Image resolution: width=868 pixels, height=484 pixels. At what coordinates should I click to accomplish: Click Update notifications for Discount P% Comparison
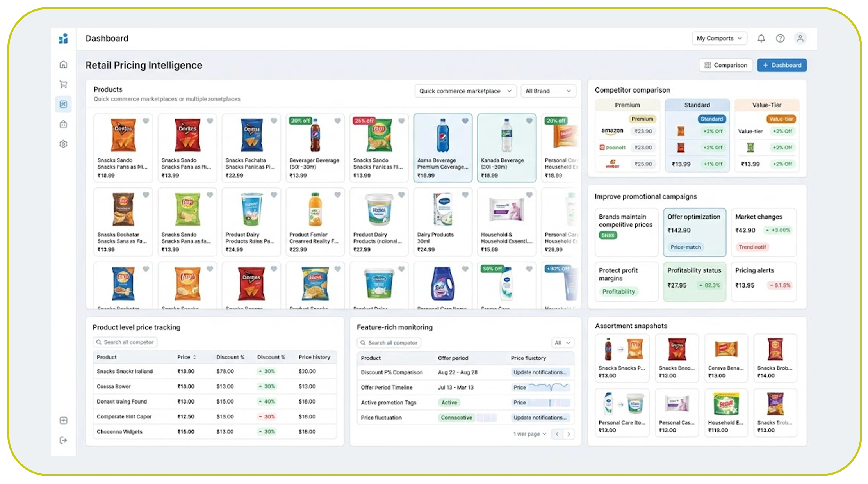click(540, 372)
